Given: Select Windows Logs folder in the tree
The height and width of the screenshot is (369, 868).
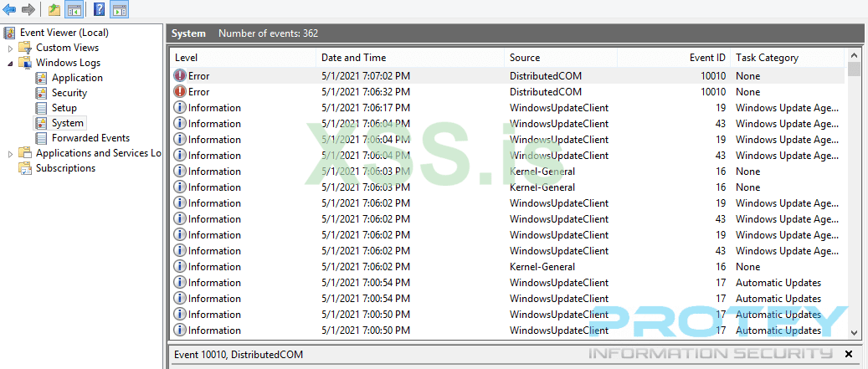Looking at the screenshot, I should click(x=68, y=63).
